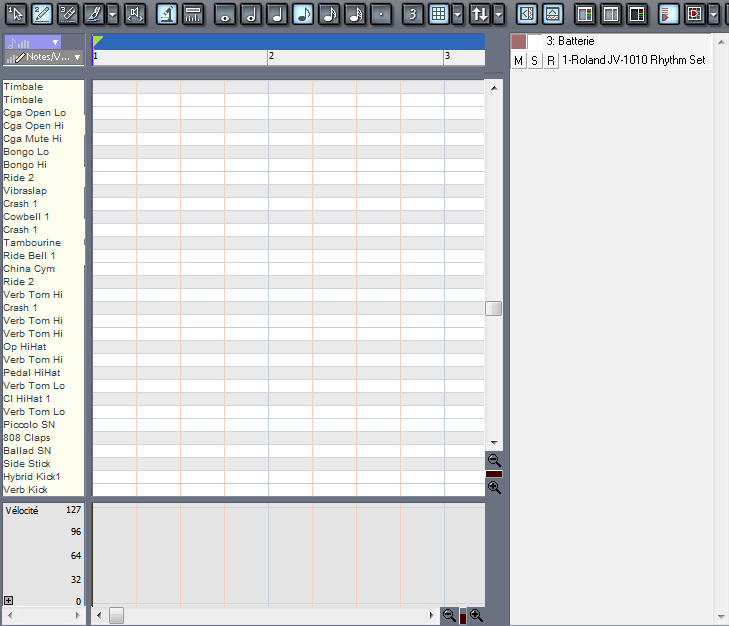Enable the Scrub speaker tool
The height and width of the screenshot is (626, 729).
(135, 14)
